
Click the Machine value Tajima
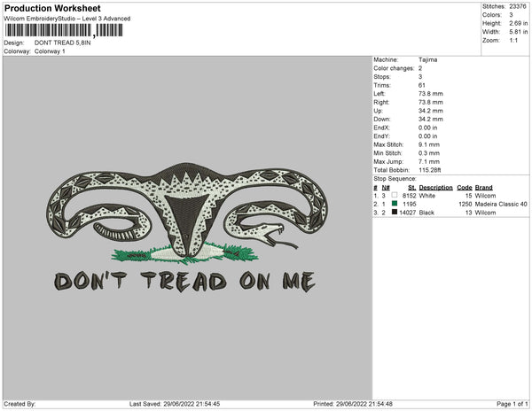429,61
